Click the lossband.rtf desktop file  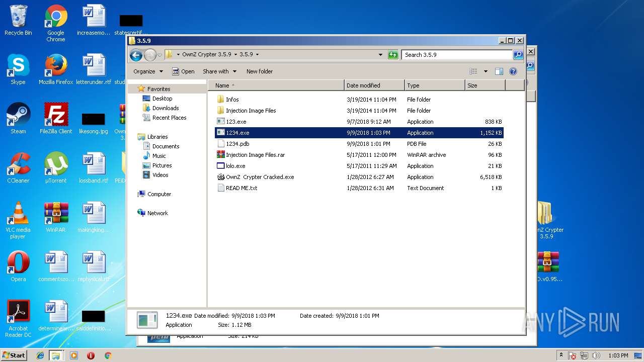click(x=94, y=168)
